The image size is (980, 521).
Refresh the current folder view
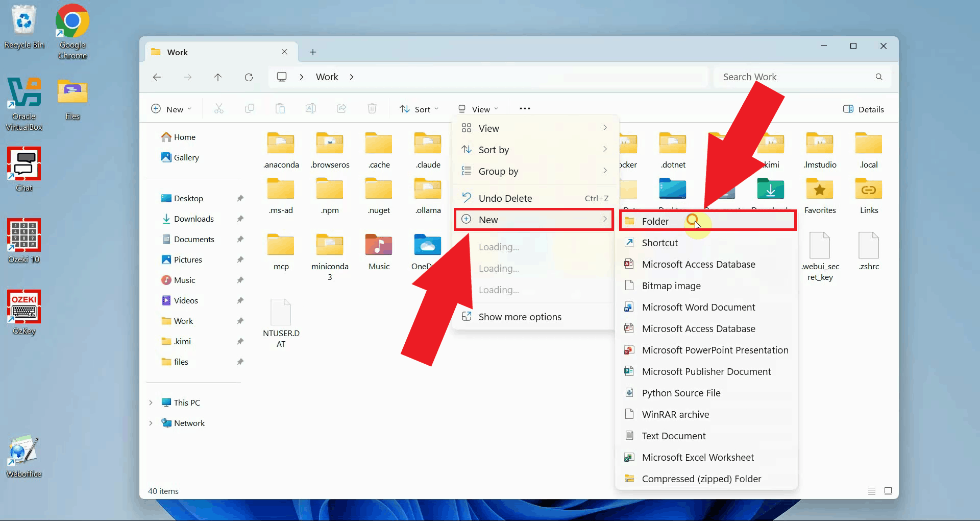[249, 77]
